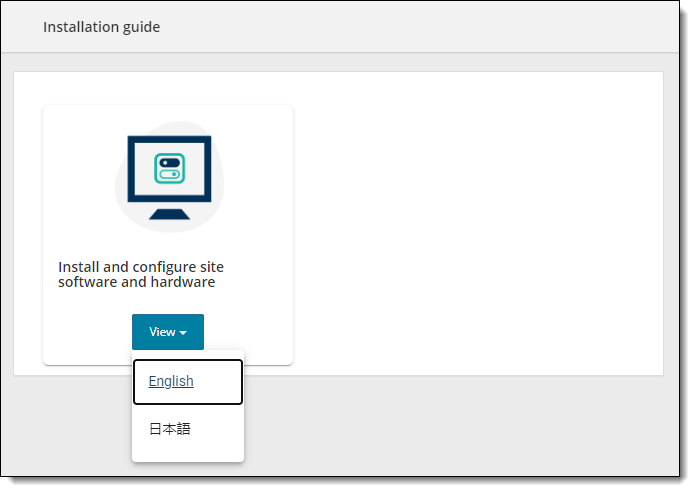Open the View dropdown button
Image resolution: width=695 pixels, height=492 pixels.
point(168,332)
